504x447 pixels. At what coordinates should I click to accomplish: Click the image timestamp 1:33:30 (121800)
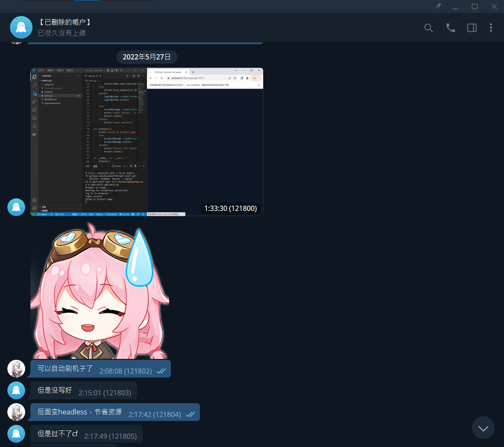coord(230,208)
